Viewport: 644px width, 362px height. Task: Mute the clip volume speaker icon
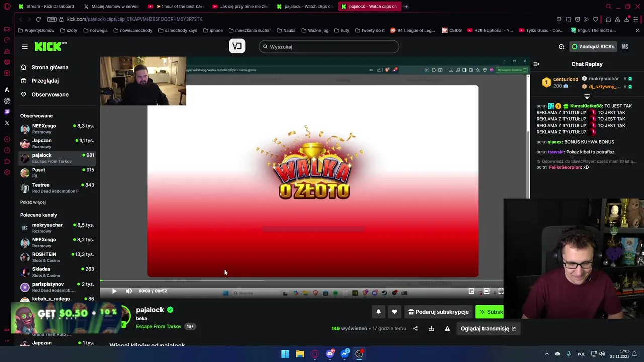click(129, 291)
